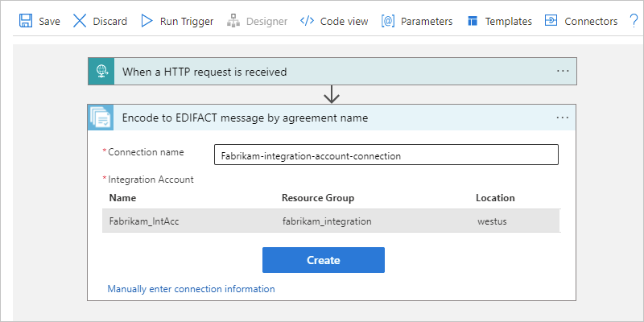
Task: Open ellipsis menu on HTTP request trigger
Action: (x=563, y=71)
